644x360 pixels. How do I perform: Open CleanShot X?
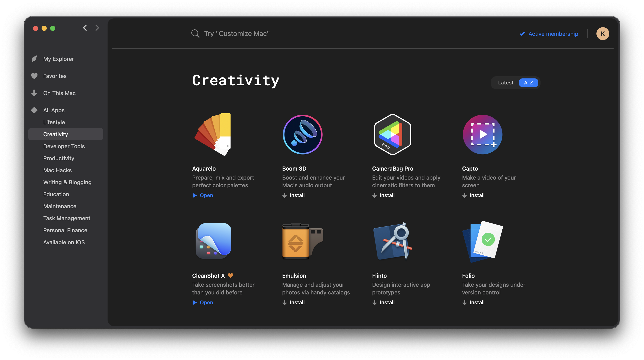coord(203,303)
